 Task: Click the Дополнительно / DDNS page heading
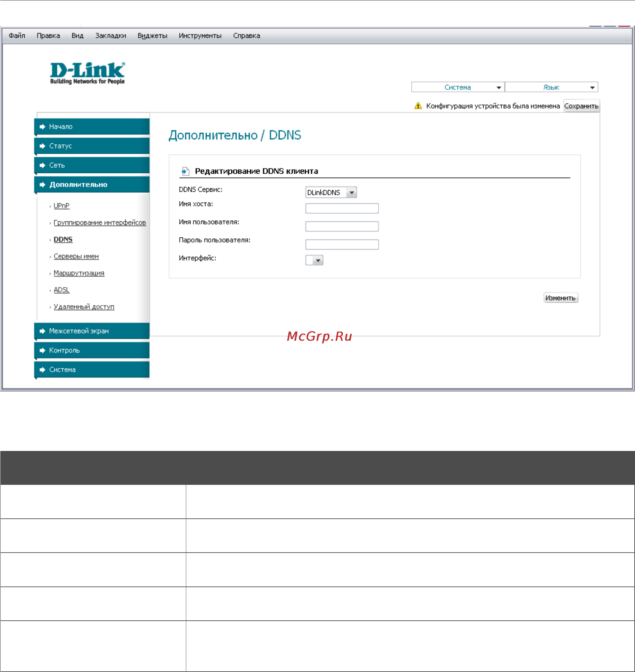(x=235, y=135)
